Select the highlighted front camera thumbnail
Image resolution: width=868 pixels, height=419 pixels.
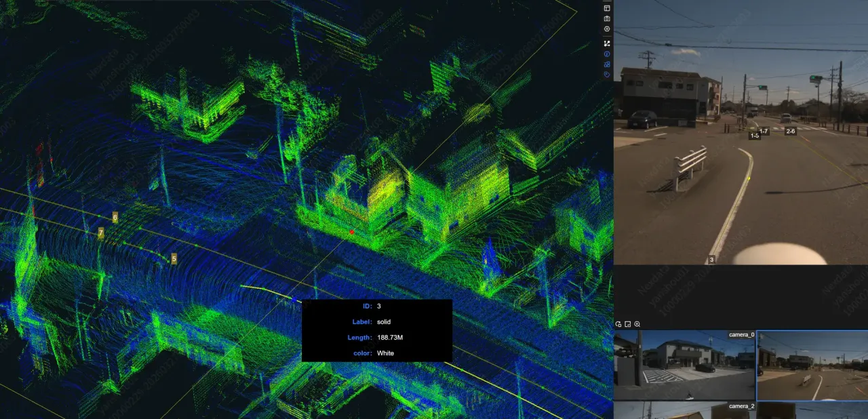point(812,365)
